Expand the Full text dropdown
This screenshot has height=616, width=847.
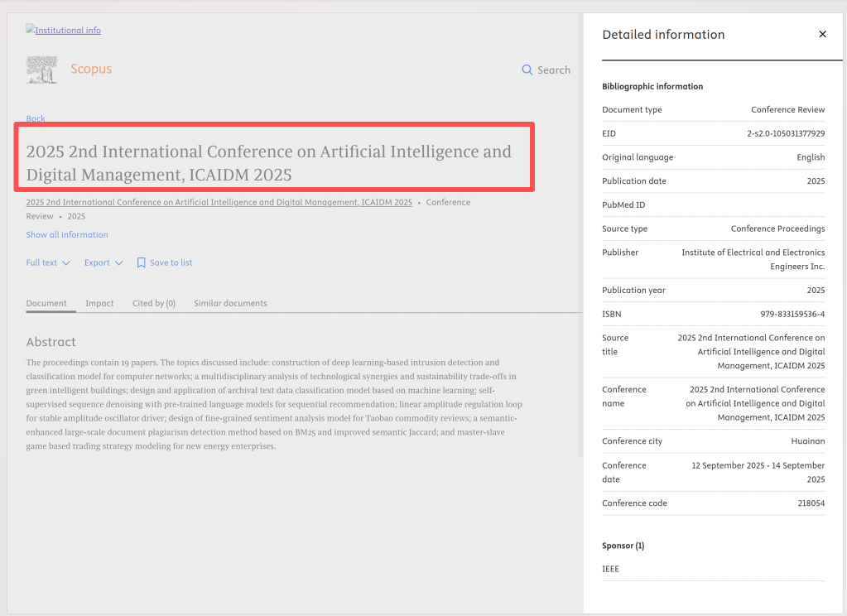48,262
